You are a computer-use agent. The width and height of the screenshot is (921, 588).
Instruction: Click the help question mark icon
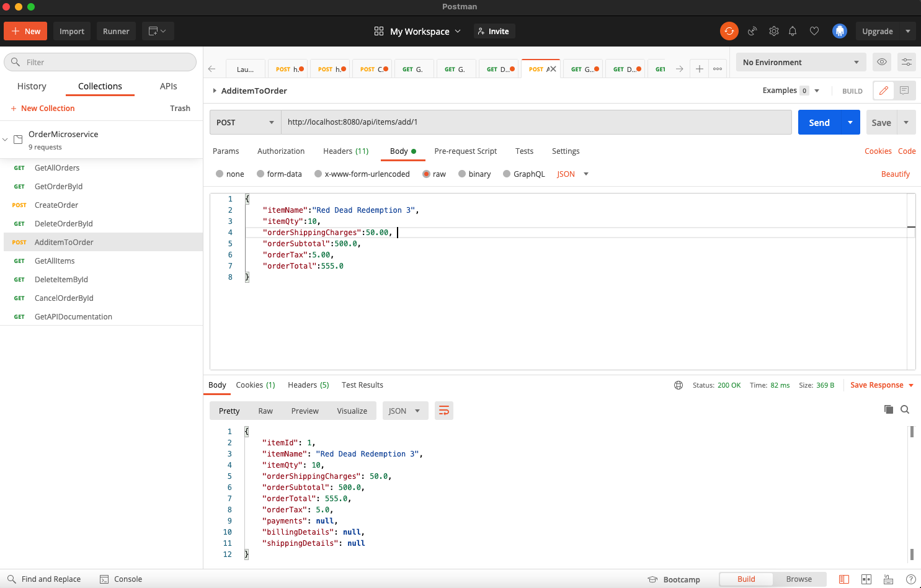[910, 579]
